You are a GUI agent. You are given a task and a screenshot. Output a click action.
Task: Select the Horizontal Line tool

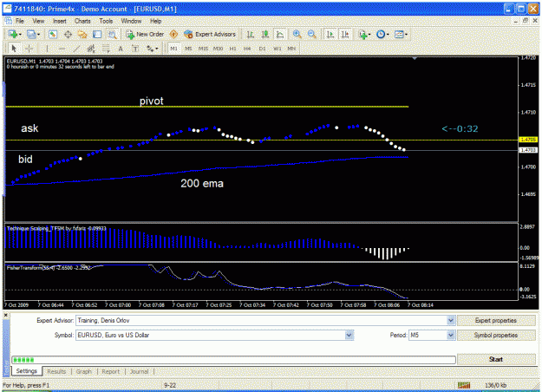click(x=62, y=49)
